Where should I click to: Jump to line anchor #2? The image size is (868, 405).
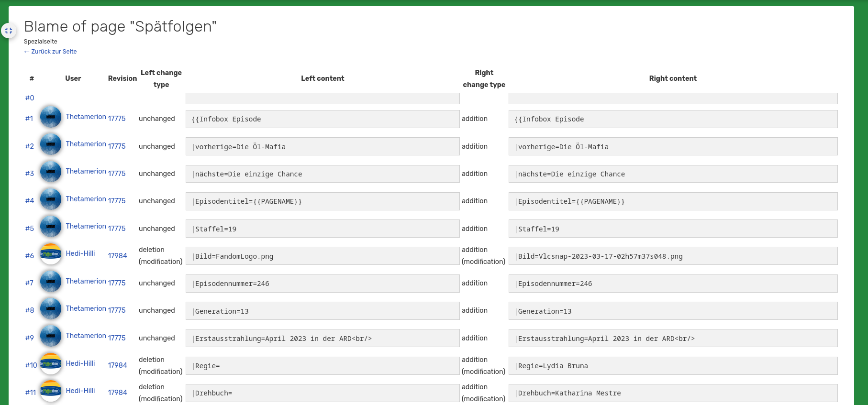(x=30, y=146)
